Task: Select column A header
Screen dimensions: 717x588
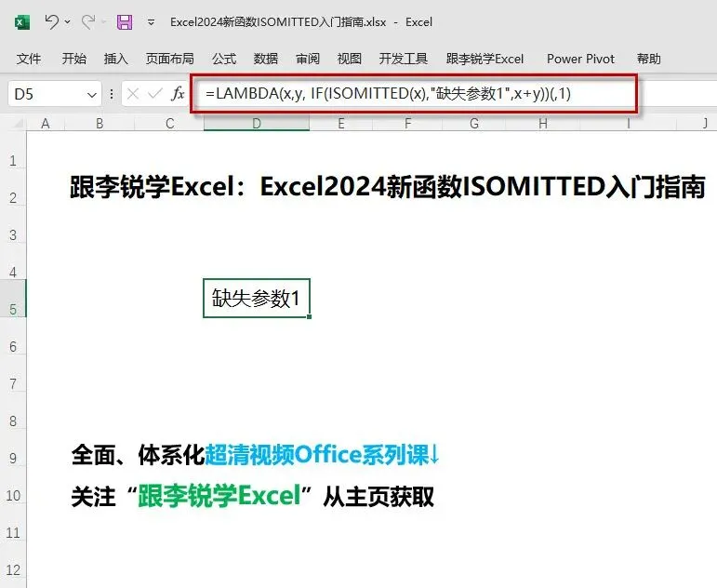Action: click(46, 124)
